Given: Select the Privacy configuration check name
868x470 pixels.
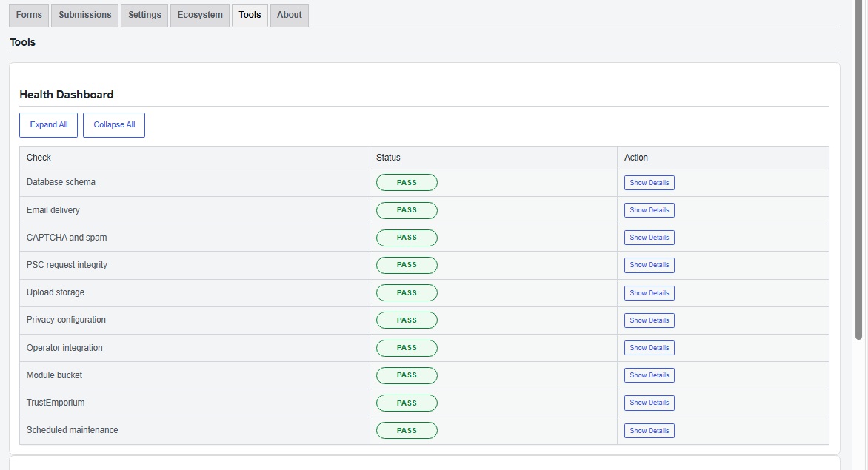Looking at the screenshot, I should [66, 320].
